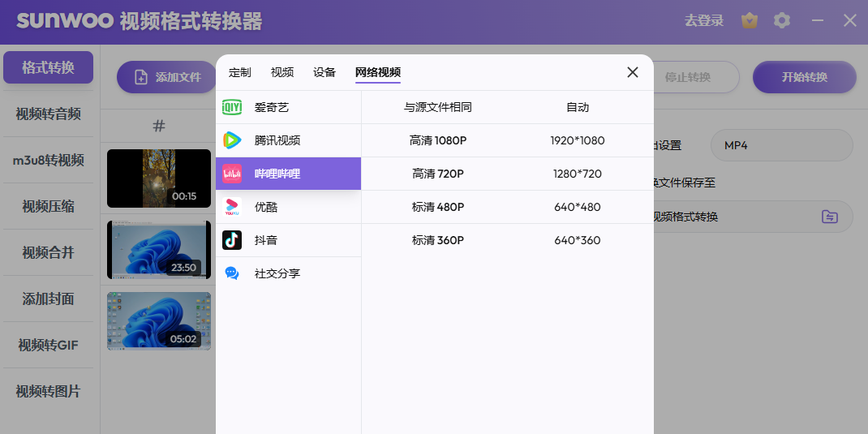Click the VIP crown badge icon
The height and width of the screenshot is (434, 868).
[750, 21]
